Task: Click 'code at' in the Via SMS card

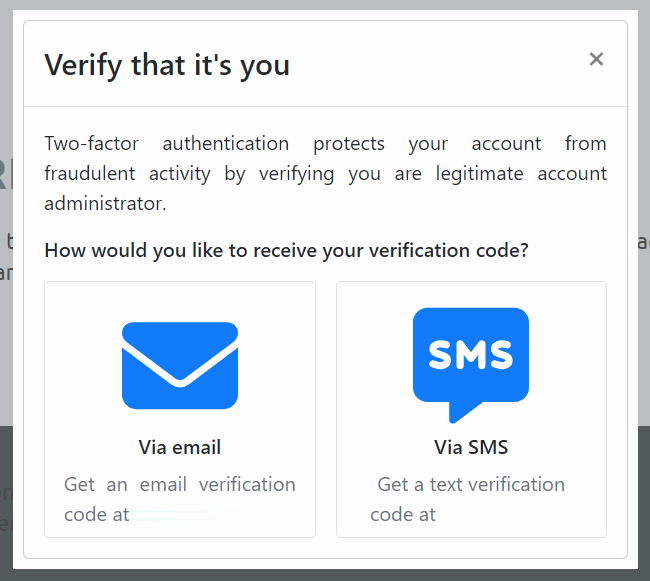Action: [403, 515]
